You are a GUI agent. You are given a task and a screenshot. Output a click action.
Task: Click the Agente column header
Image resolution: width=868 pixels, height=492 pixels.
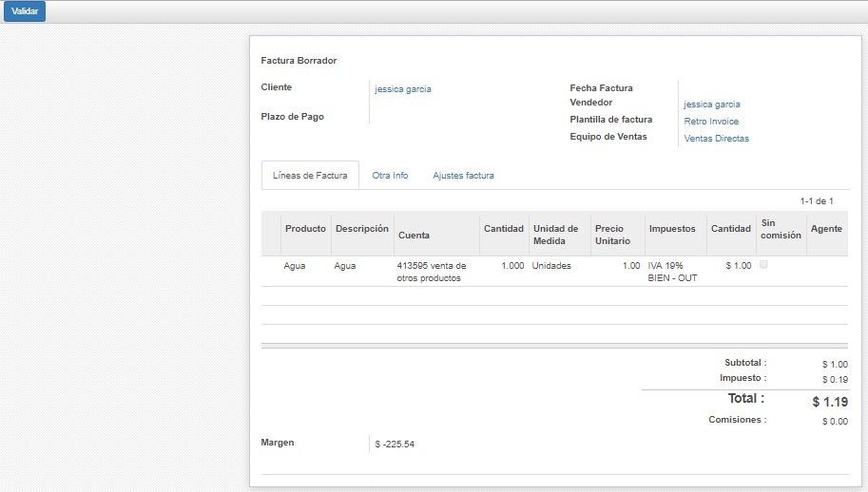click(825, 229)
